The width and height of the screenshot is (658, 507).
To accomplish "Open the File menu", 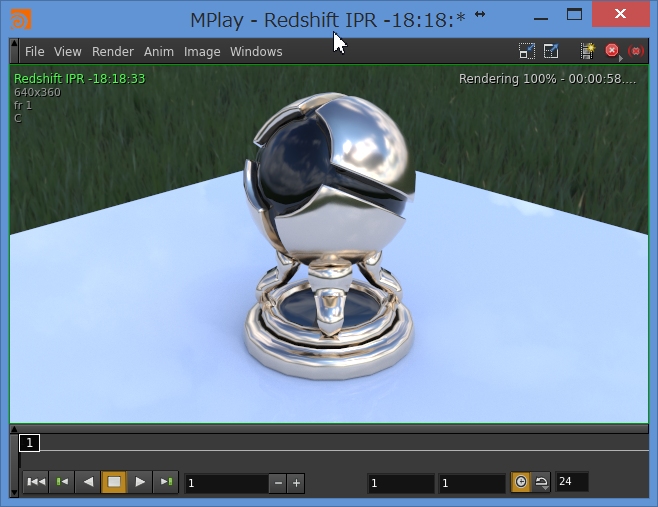I will point(34,52).
